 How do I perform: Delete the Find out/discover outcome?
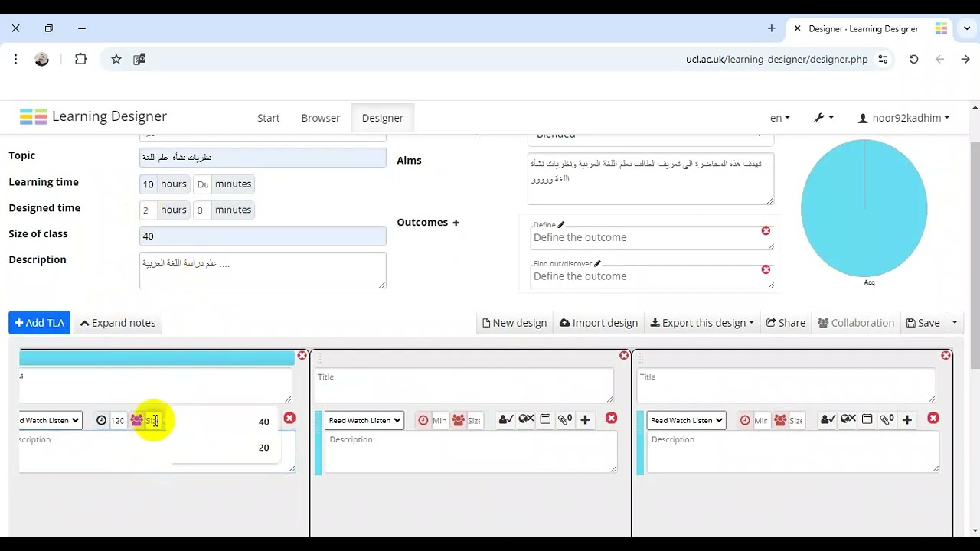[x=766, y=269]
